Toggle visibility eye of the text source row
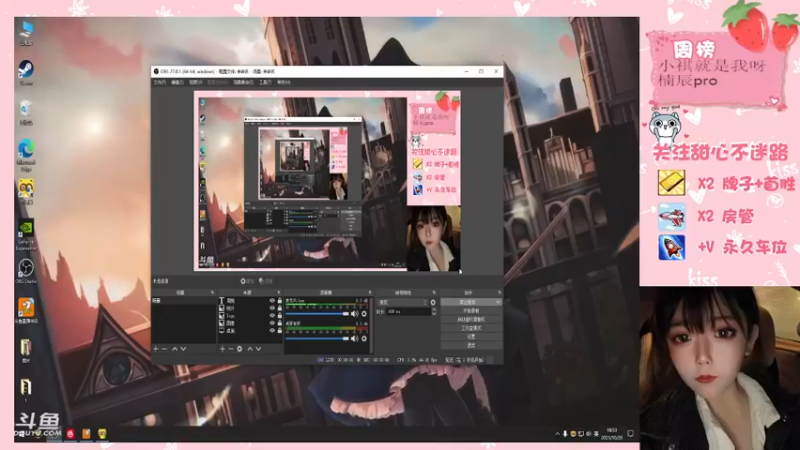Screen dimensions: 800x450 [272, 301]
